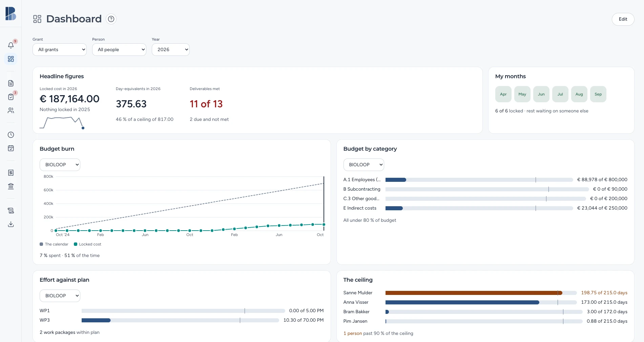Select the Sep month chip
The height and width of the screenshot is (342, 644).
coord(598,94)
